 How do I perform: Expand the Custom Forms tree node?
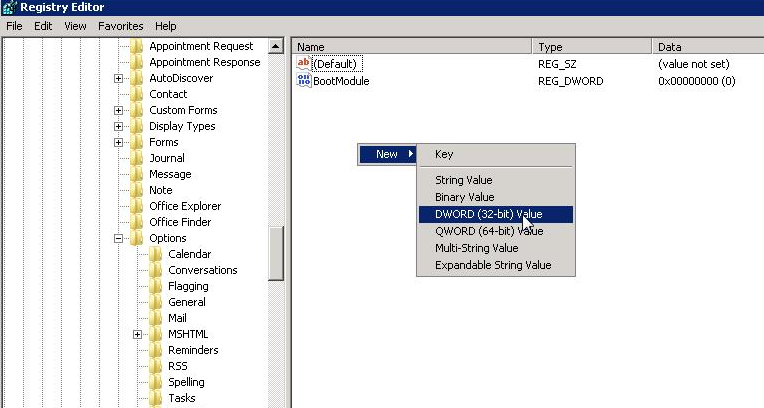point(118,111)
